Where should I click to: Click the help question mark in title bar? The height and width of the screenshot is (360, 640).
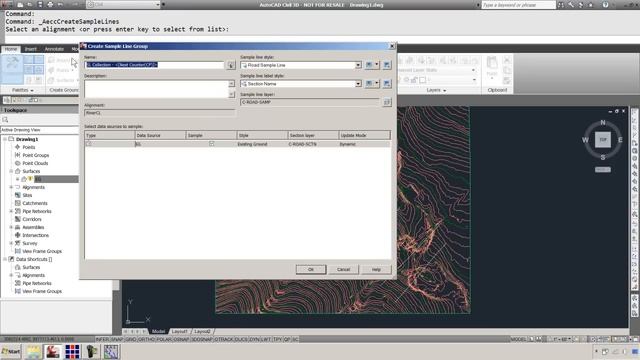click(x=605, y=5)
